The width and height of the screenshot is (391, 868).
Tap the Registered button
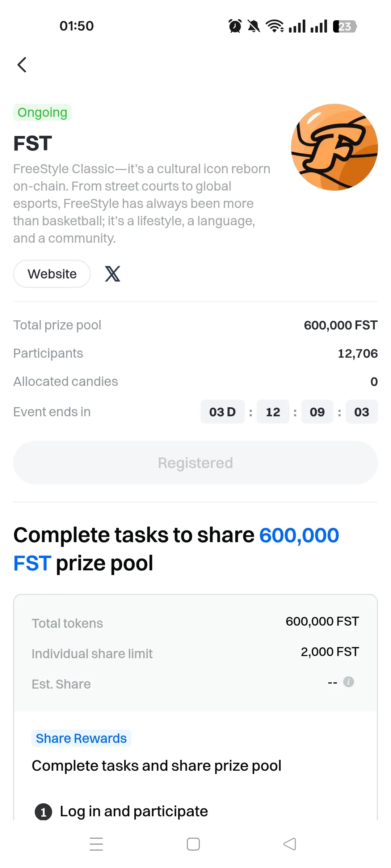click(x=195, y=463)
